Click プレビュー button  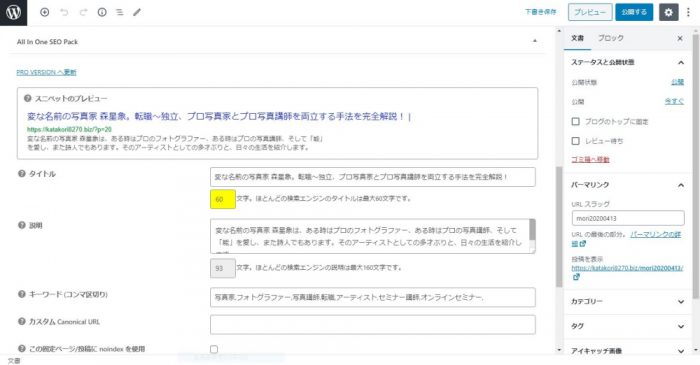590,12
